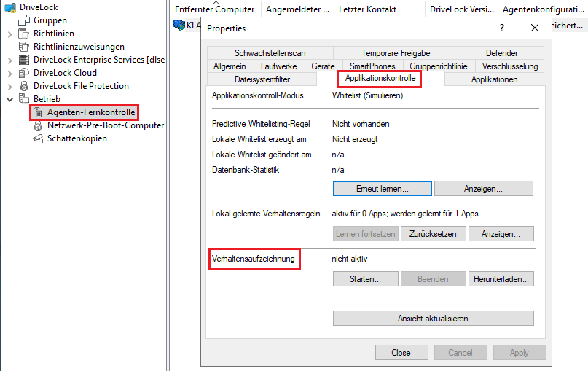Click the Datenbank-Statistik label
The height and width of the screenshot is (371, 588).
[246, 170]
